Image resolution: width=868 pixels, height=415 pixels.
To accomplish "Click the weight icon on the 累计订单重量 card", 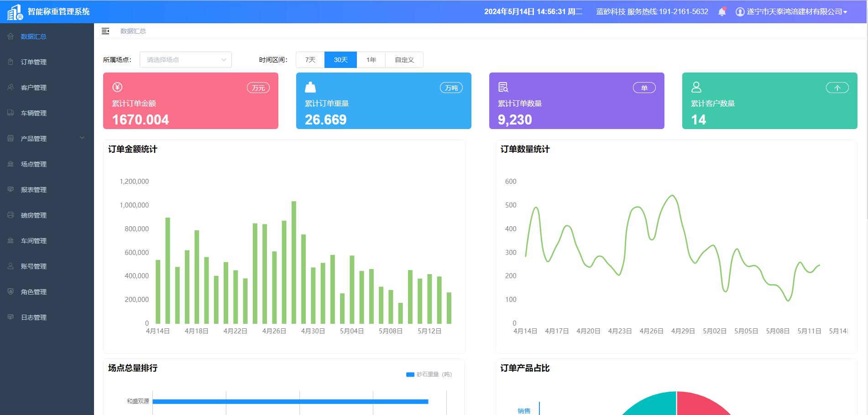I will click(310, 87).
